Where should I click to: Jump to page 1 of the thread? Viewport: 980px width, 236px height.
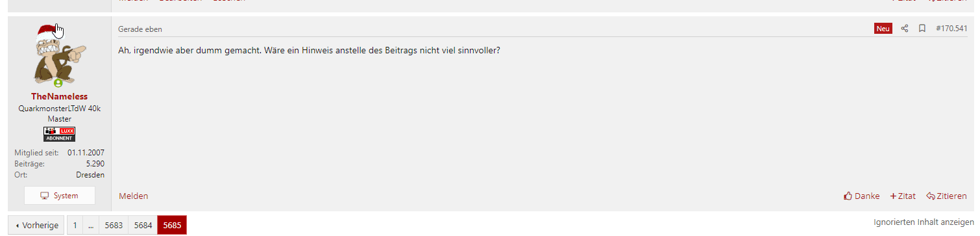pos(75,225)
